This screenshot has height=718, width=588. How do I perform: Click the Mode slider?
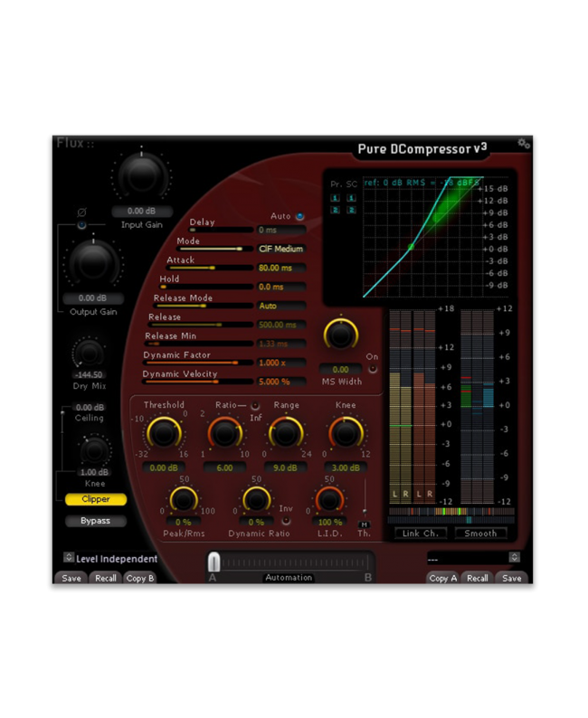214,249
